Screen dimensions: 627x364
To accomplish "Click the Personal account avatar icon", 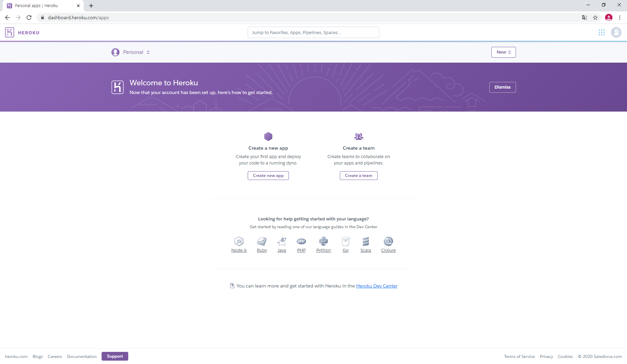I will pyautogui.click(x=115, y=52).
